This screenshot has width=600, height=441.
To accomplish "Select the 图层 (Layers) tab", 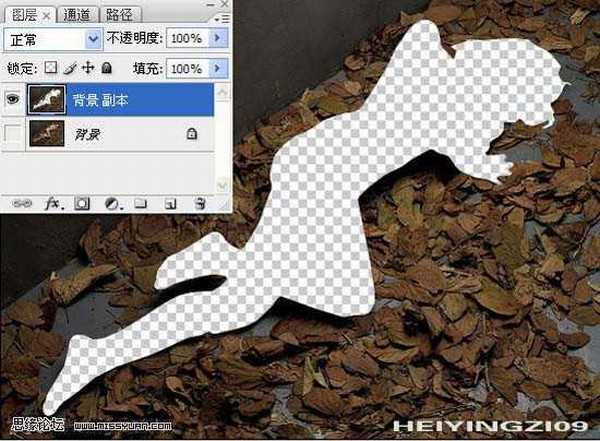I will 24,15.
